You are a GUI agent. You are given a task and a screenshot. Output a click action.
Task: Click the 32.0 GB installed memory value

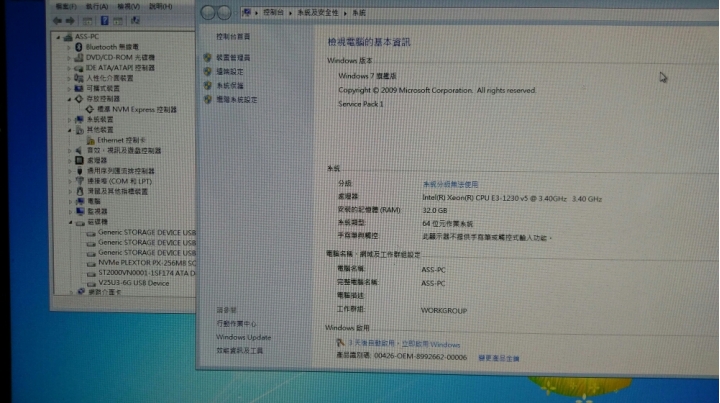tap(434, 210)
